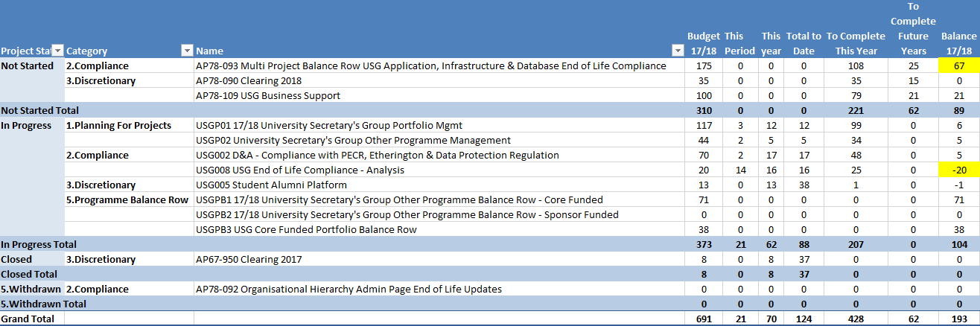Image resolution: width=980 pixels, height=326 pixels.
Task: Click the Grand Total budget value 691
Action: (x=703, y=319)
